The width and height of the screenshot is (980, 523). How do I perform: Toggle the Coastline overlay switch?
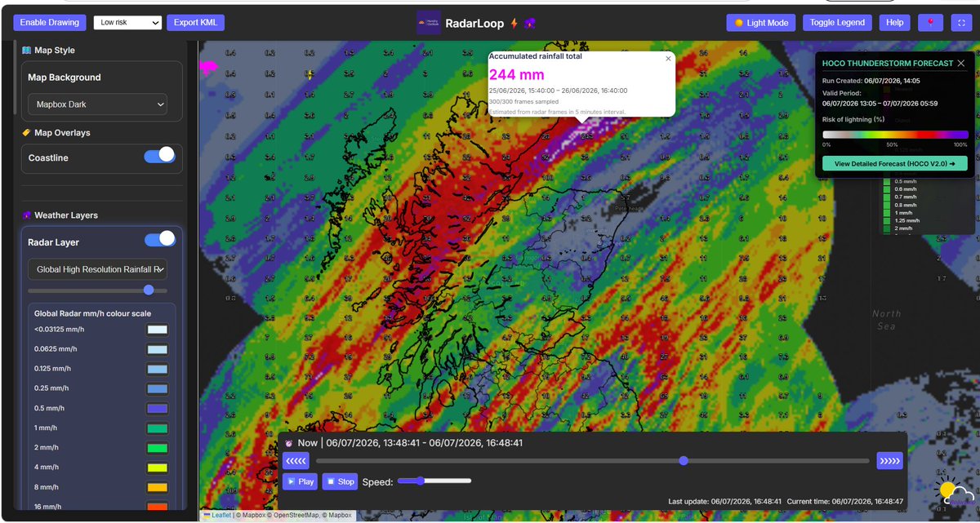[159, 155]
